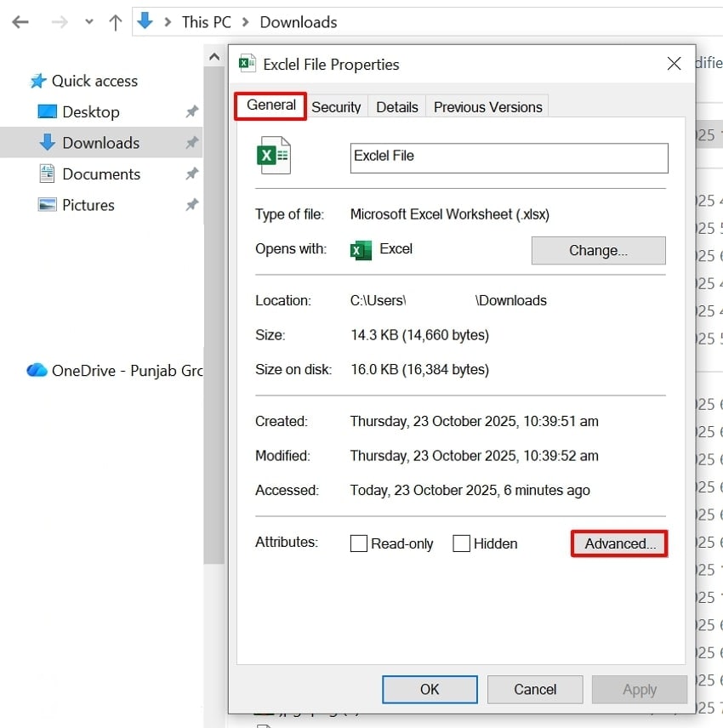Click the Pictures icon in sidebar
Screen dimensions: 723x728
47,204
